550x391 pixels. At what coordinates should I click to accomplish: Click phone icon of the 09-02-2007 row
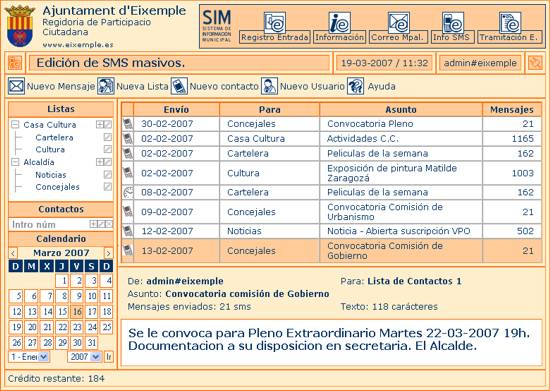(x=128, y=211)
